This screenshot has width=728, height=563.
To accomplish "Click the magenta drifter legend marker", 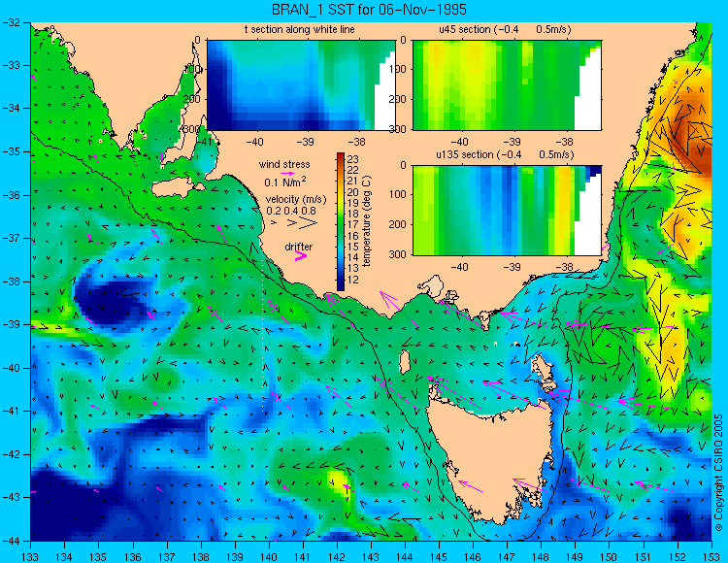I will pyautogui.click(x=300, y=255).
